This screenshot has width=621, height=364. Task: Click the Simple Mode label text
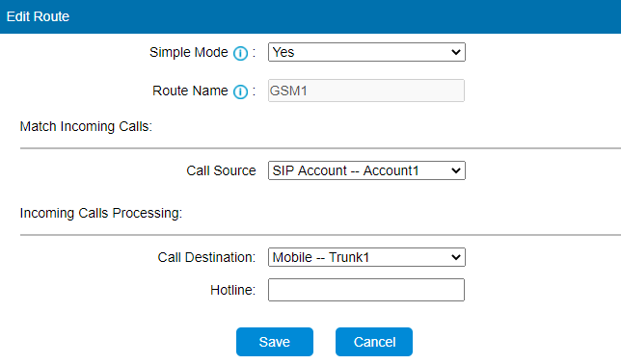pos(189,53)
